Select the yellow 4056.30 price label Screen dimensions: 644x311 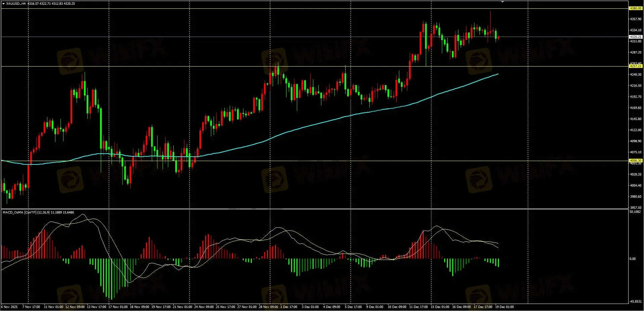pyautogui.click(x=635, y=161)
